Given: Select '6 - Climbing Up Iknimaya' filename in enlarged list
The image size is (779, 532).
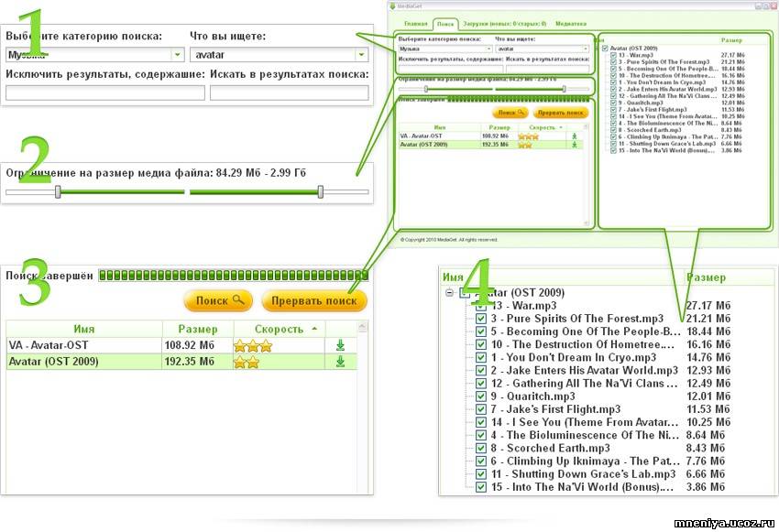Looking at the screenshot, I should 586,461.
